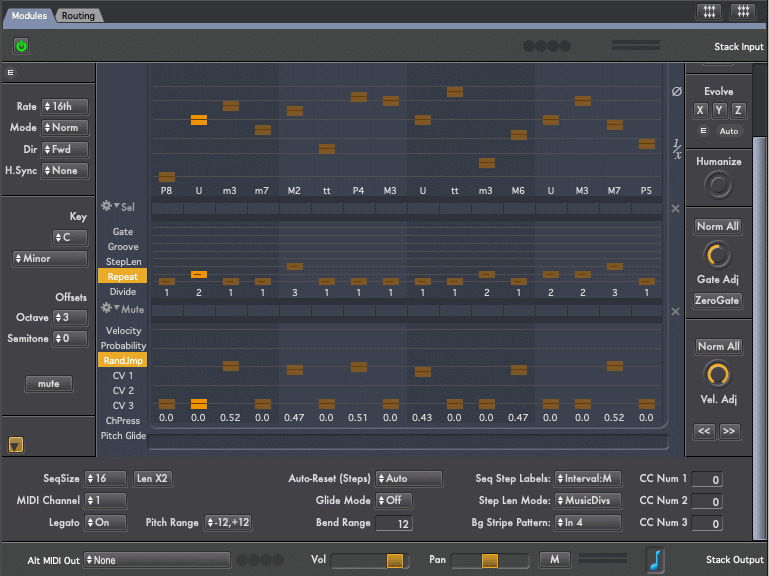Image resolution: width=769 pixels, height=576 pixels.
Task: Toggle the green power button
Action: pyautogui.click(x=21, y=46)
